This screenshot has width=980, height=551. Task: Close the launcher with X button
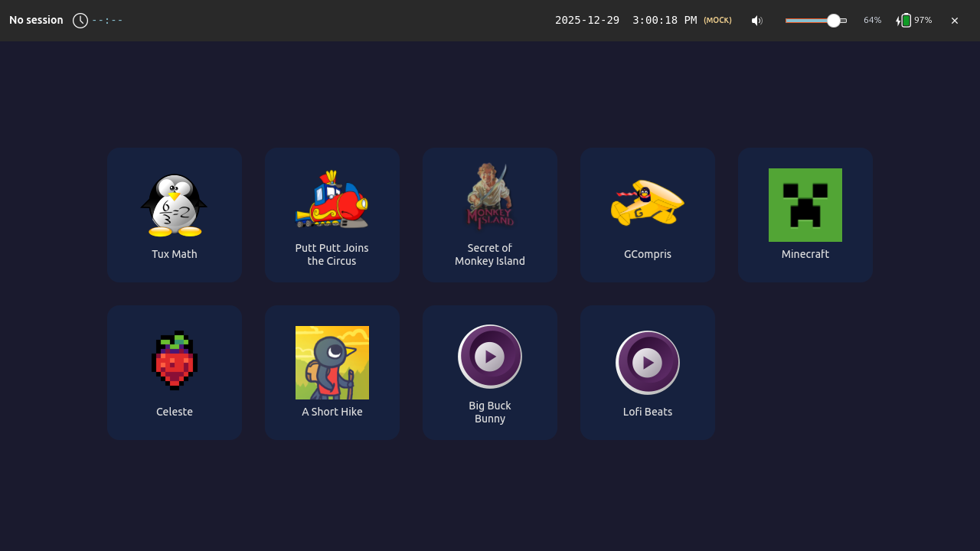(x=955, y=21)
